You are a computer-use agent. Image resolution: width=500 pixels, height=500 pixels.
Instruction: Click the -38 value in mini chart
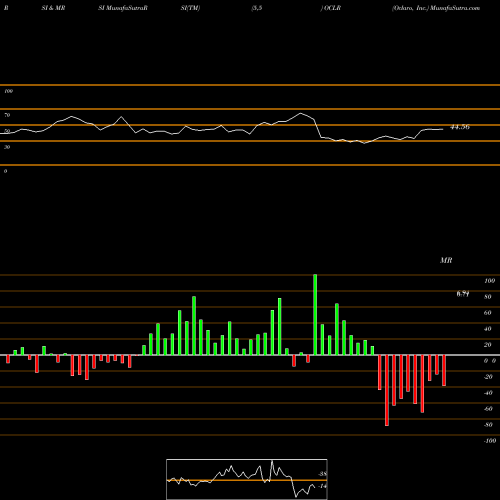(322, 474)
